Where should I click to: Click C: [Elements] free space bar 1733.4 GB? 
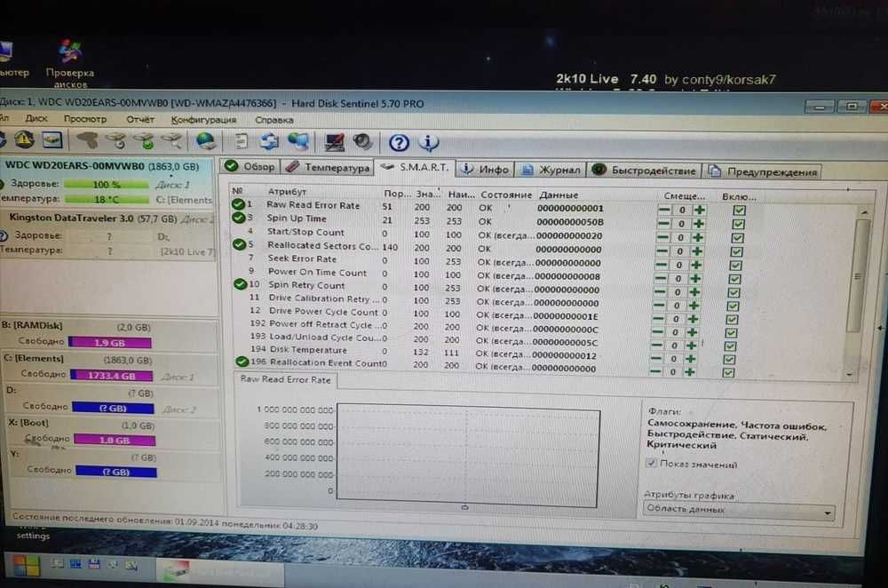tap(112, 376)
